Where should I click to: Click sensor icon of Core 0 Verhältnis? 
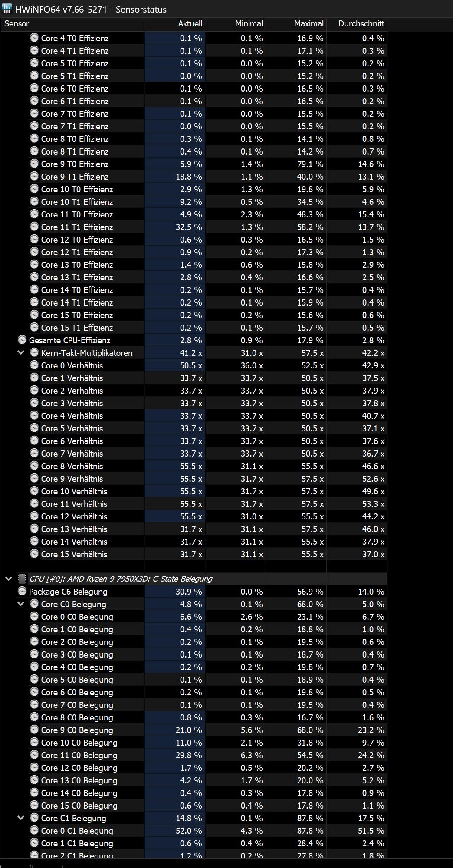(34, 365)
